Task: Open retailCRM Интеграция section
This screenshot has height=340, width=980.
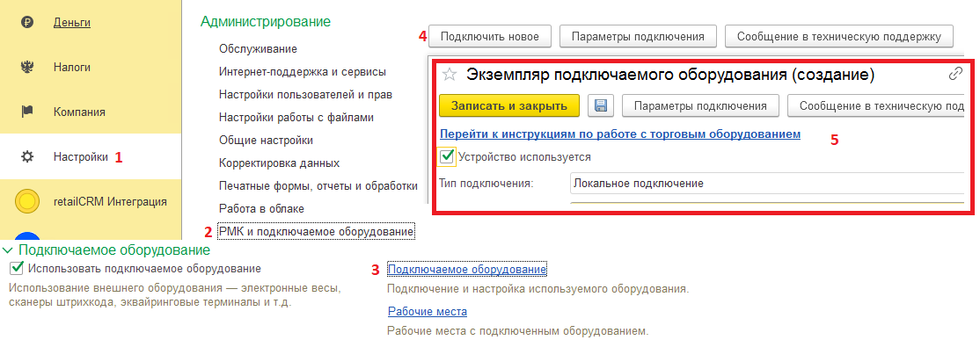Action: coord(110,201)
